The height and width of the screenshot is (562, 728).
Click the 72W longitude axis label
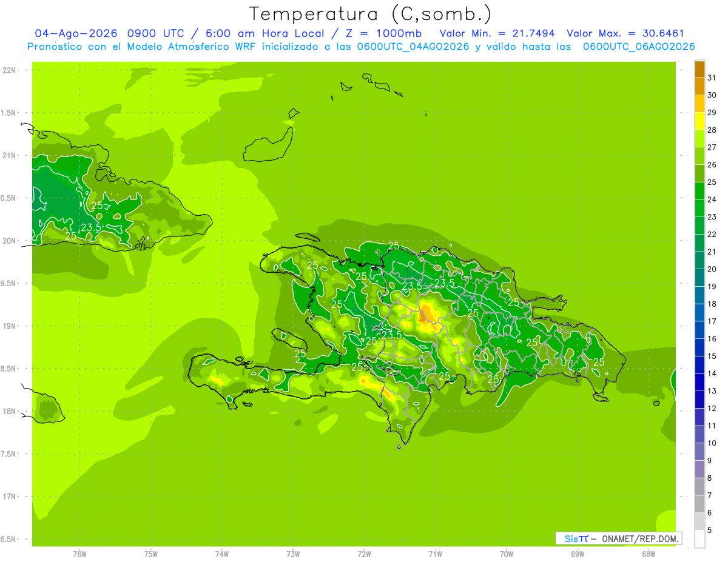[x=364, y=554]
